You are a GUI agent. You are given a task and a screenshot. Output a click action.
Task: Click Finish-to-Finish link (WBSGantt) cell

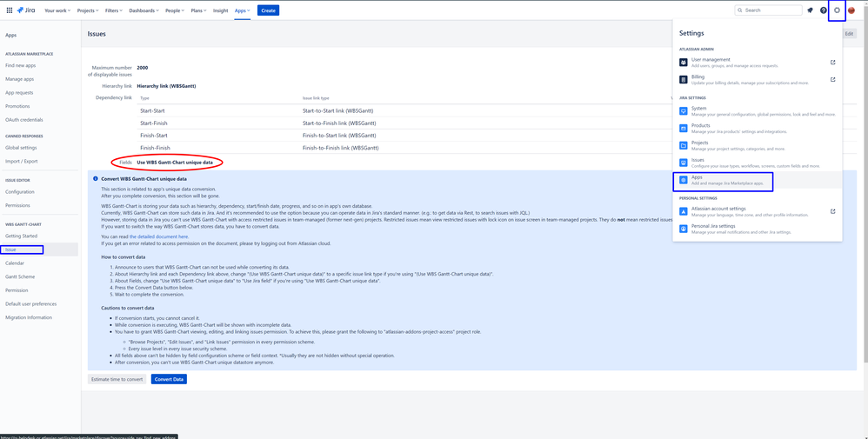click(341, 149)
